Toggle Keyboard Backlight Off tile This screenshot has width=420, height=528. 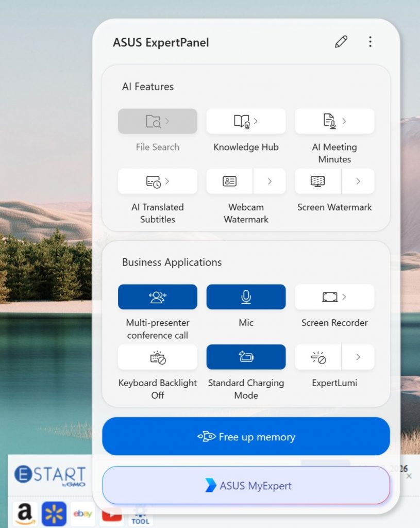pos(157,357)
